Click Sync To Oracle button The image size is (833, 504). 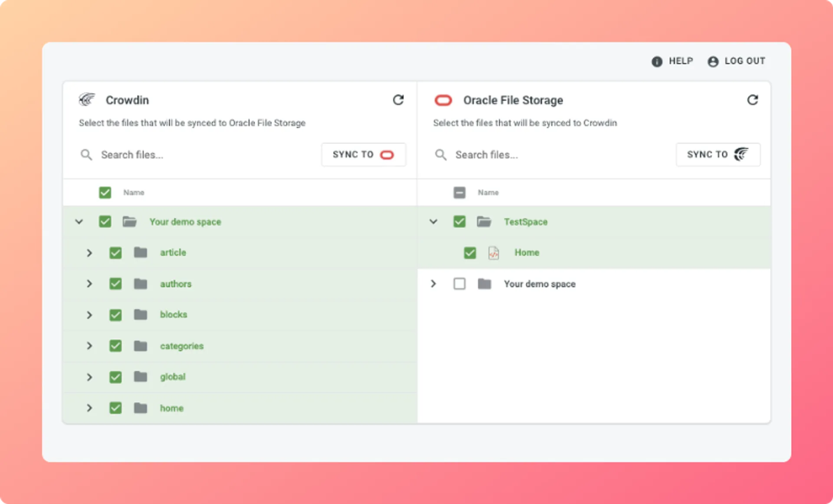tap(364, 154)
